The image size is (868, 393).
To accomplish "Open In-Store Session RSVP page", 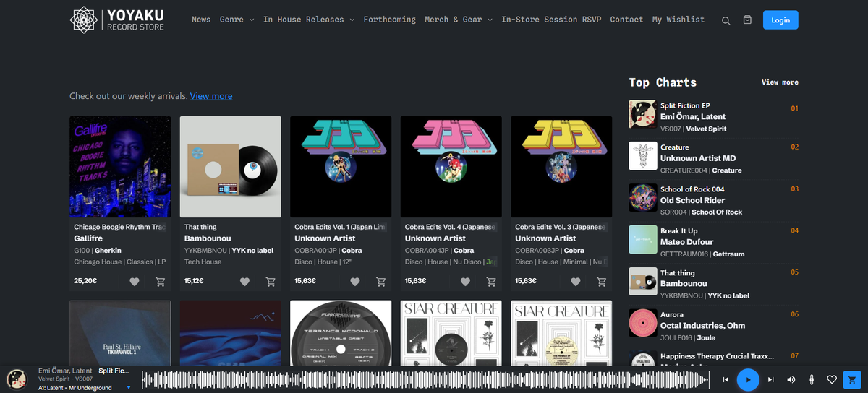I will point(551,20).
